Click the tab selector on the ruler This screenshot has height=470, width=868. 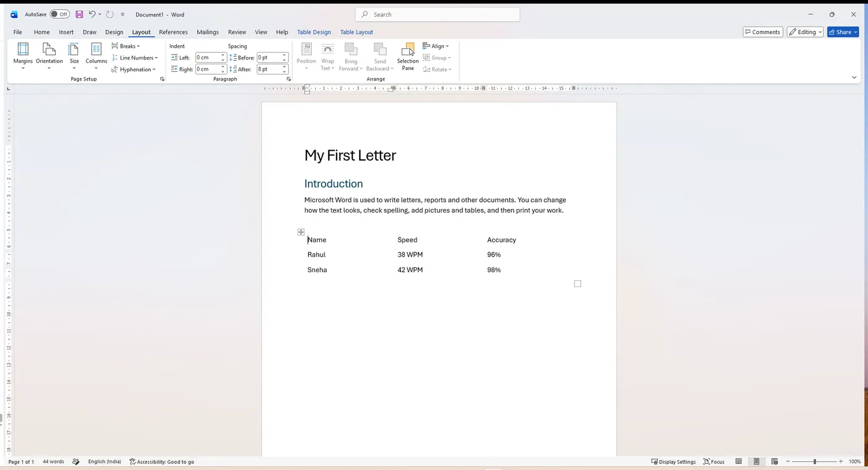pyautogui.click(x=8, y=89)
